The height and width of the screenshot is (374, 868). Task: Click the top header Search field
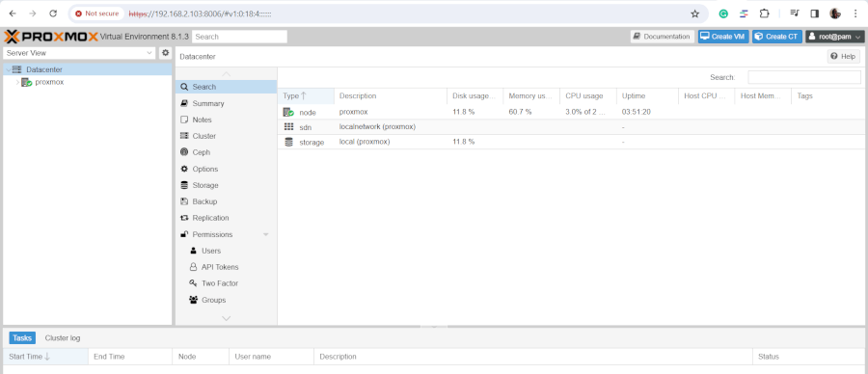pyautogui.click(x=240, y=37)
